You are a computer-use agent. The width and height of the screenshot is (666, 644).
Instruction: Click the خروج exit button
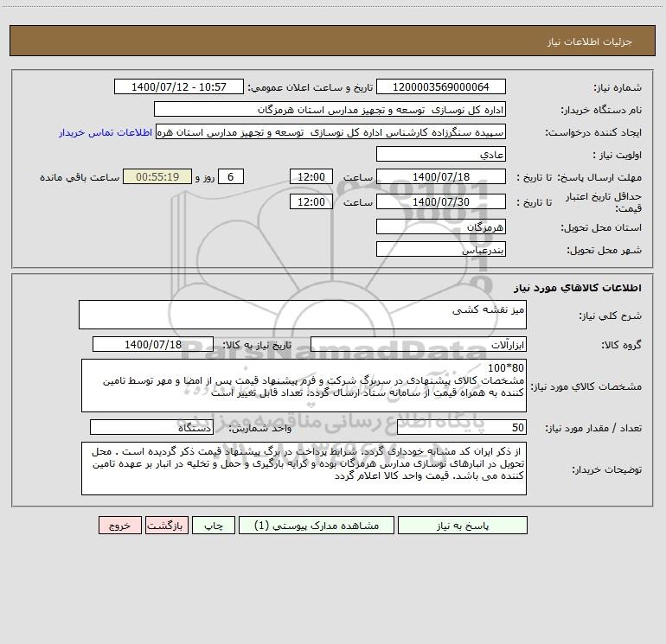pos(119,525)
